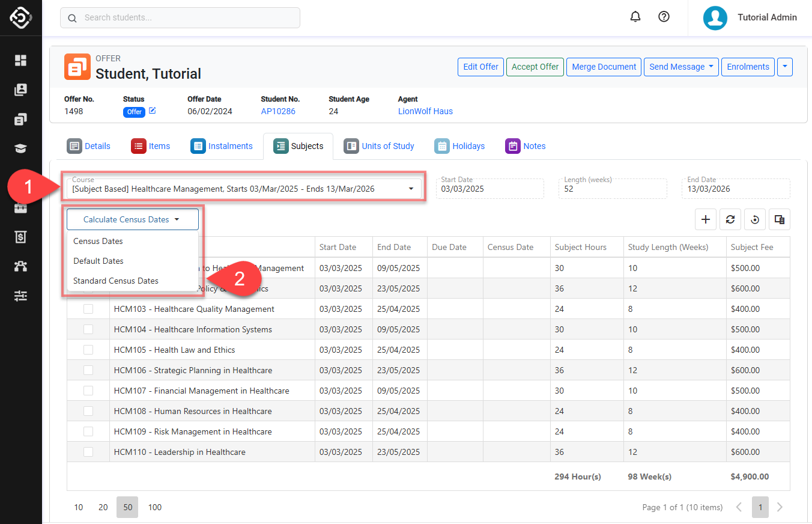Open the LionWolf Haus agent link

(x=425, y=111)
